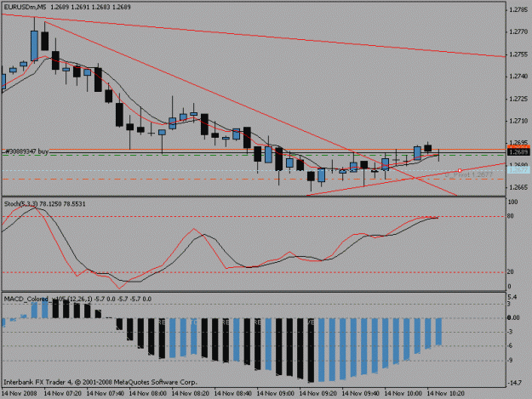Click the '14 Nov 09:00' time label
The width and height of the screenshot is (532, 399).
(x=276, y=394)
